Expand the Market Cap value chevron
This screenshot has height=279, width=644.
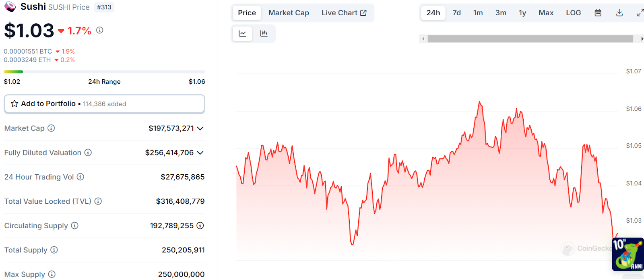tap(200, 128)
